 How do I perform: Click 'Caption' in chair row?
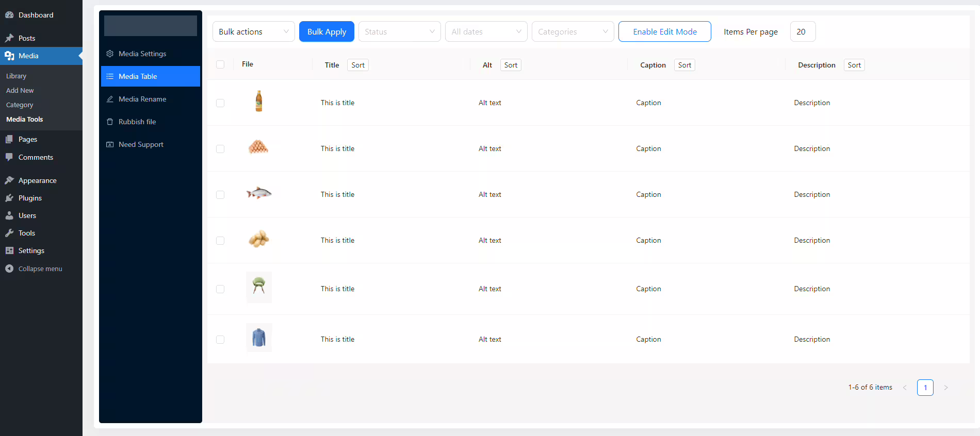point(648,289)
